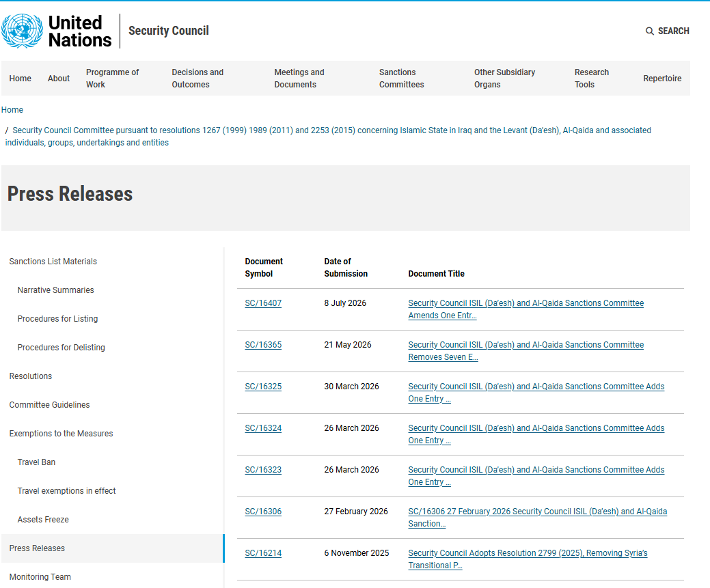Open Meetings and Documents menu
This screenshot has height=588, width=710.
[x=299, y=79]
